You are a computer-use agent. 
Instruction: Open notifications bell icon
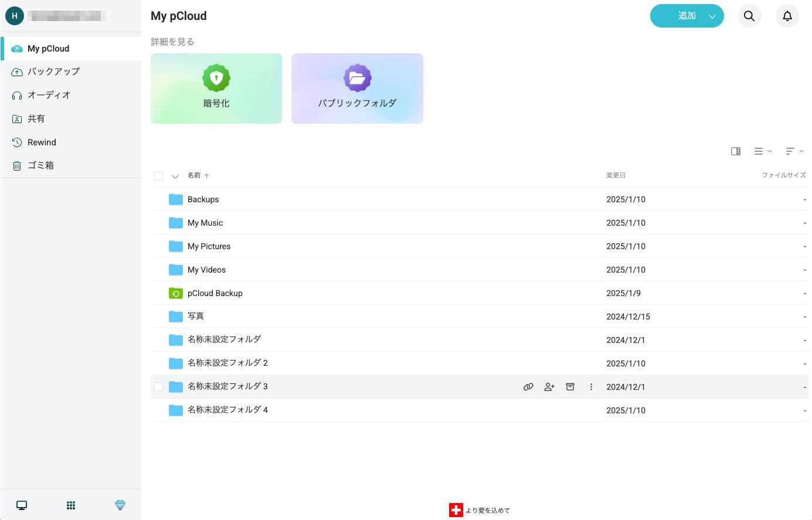click(787, 16)
